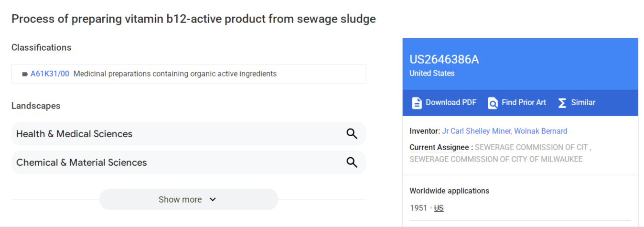Select the Health & Medical Sciences chip
Image resolution: width=644 pixels, height=227 pixels.
(x=189, y=134)
